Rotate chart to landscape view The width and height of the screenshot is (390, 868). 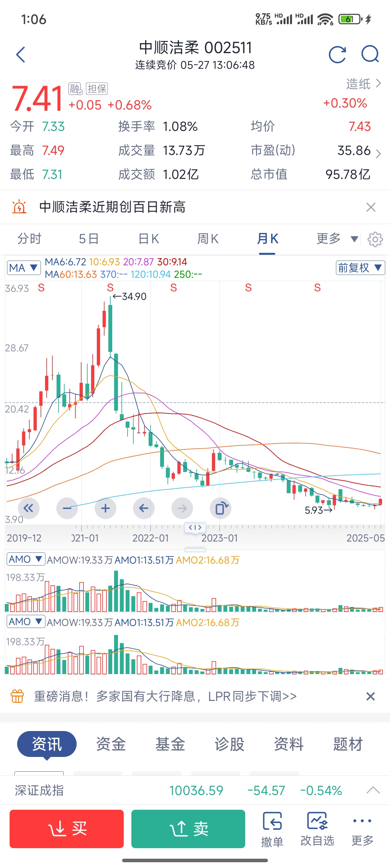[220, 508]
